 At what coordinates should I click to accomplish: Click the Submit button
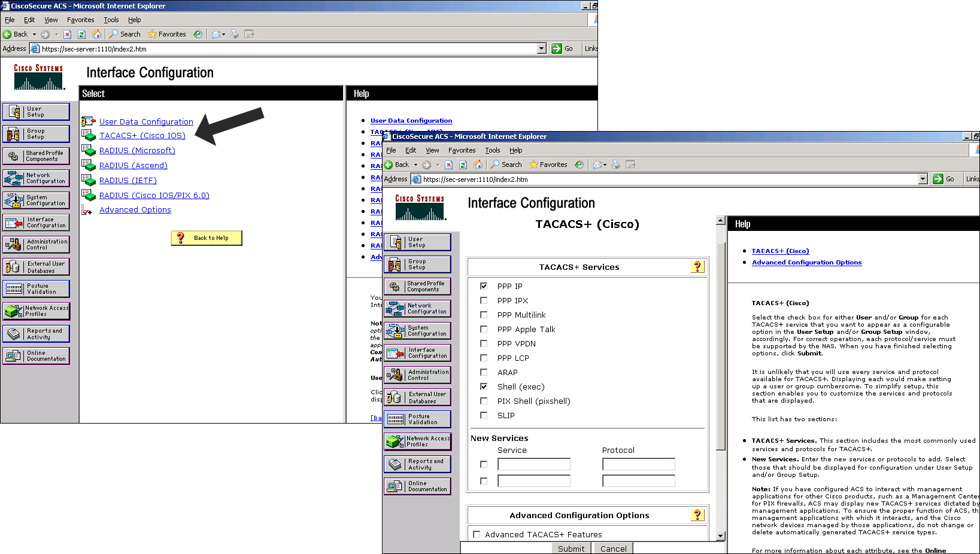pyautogui.click(x=571, y=549)
